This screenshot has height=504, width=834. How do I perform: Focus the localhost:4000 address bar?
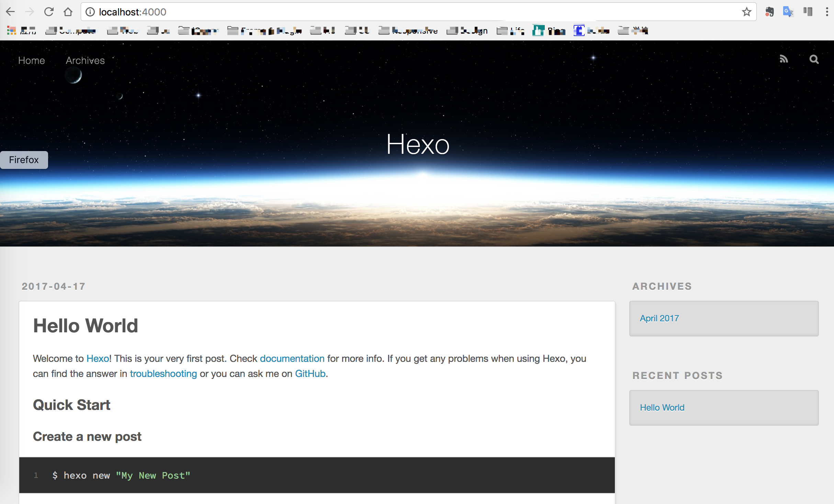coord(412,12)
